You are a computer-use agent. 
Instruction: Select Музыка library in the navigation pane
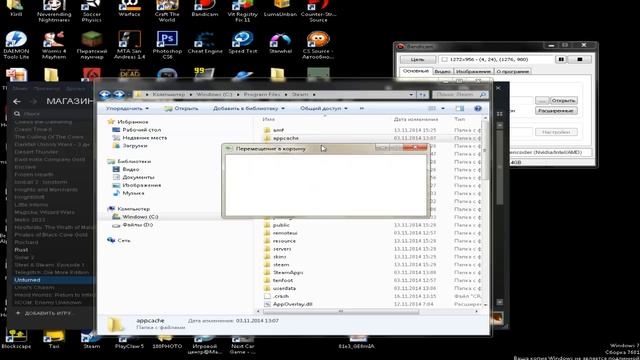(x=129, y=193)
